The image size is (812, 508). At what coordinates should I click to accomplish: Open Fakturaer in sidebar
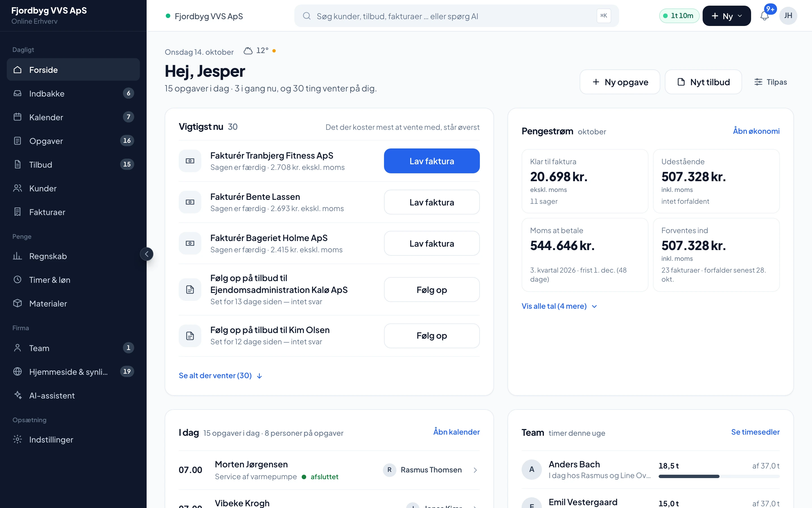[x=73, y=212]
